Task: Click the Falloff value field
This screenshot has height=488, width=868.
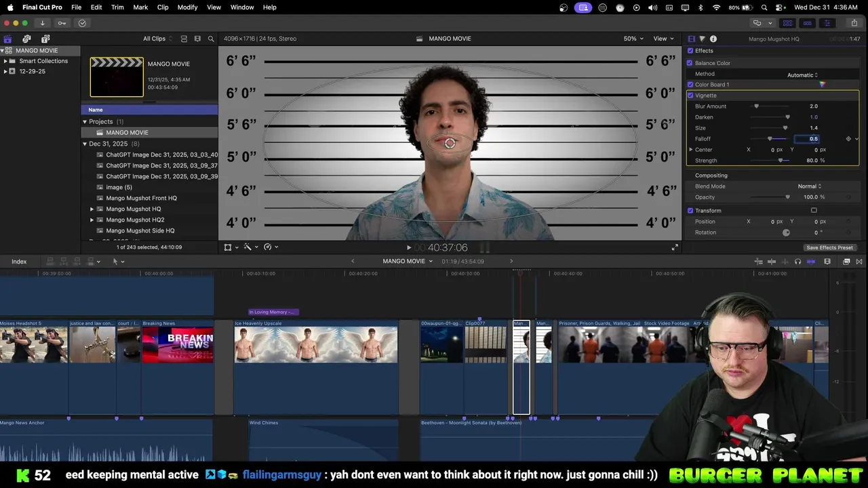Action: 807,139
